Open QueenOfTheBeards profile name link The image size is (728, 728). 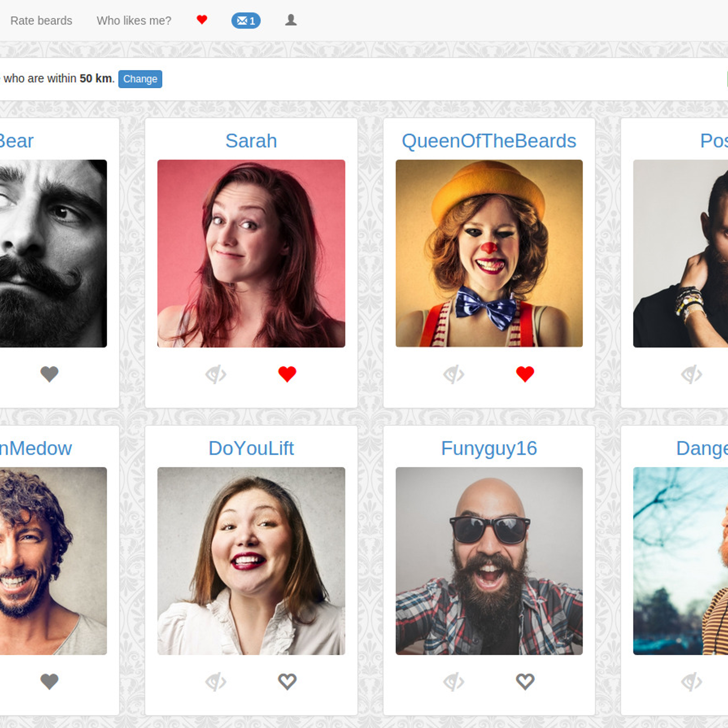pos(489,141)
